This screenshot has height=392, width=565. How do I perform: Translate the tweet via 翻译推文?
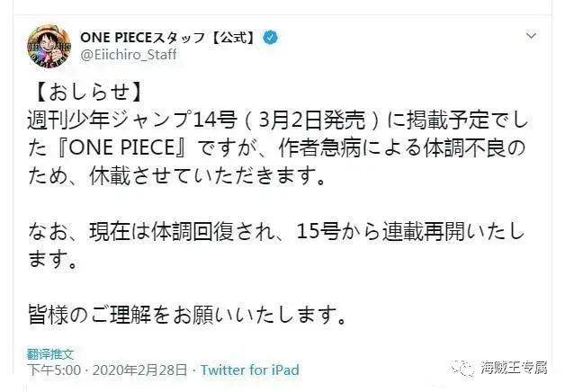(x=57, y=353)
